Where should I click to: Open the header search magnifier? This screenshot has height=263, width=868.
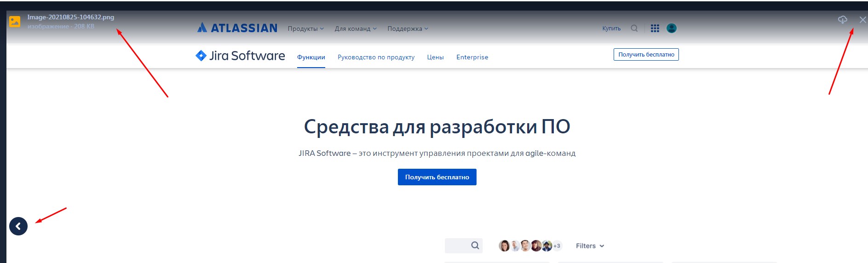tap(634, 28)
